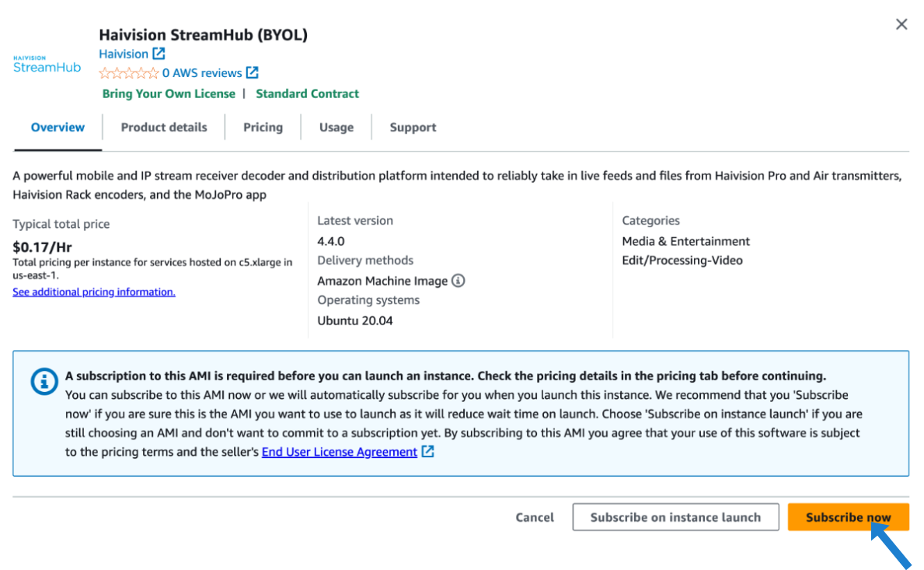Click the star rating icons

[x=128, y=73]
